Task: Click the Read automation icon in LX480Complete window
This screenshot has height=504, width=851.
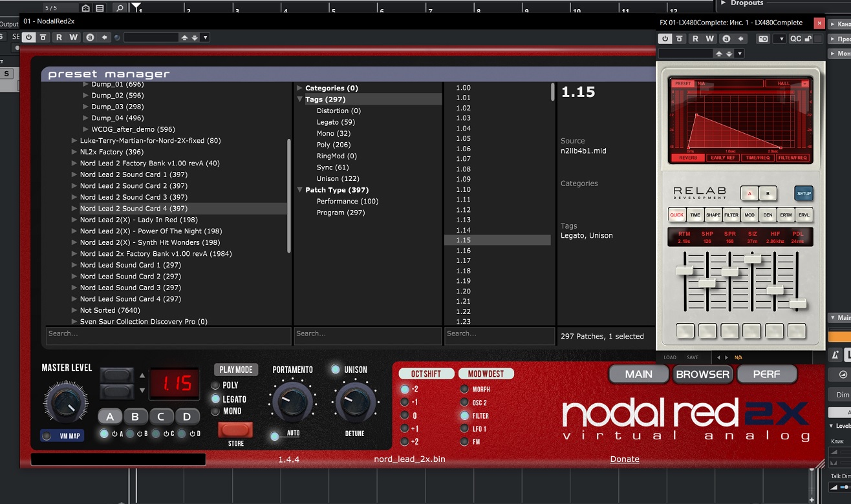Action: click(x=695, y=39)
